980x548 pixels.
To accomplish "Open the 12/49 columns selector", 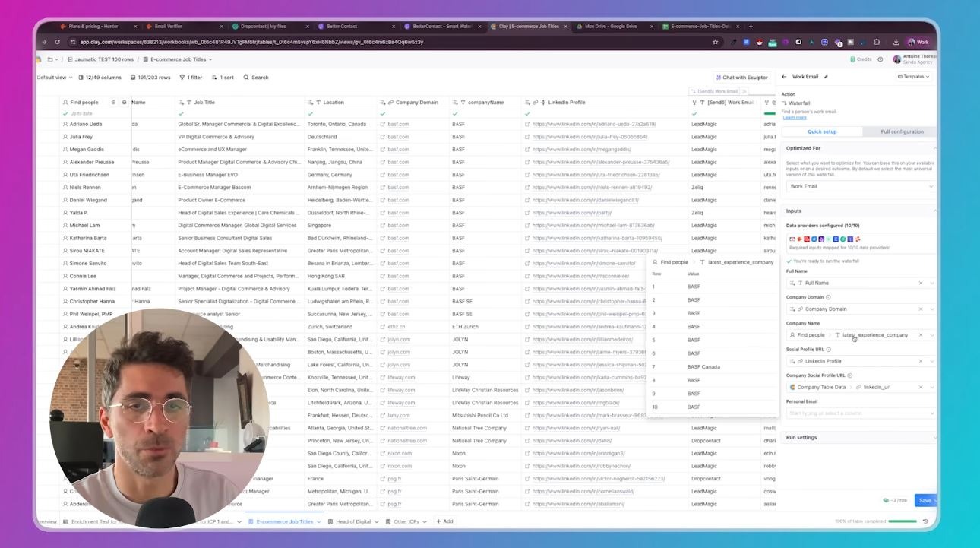I will (x=100, y=78).
